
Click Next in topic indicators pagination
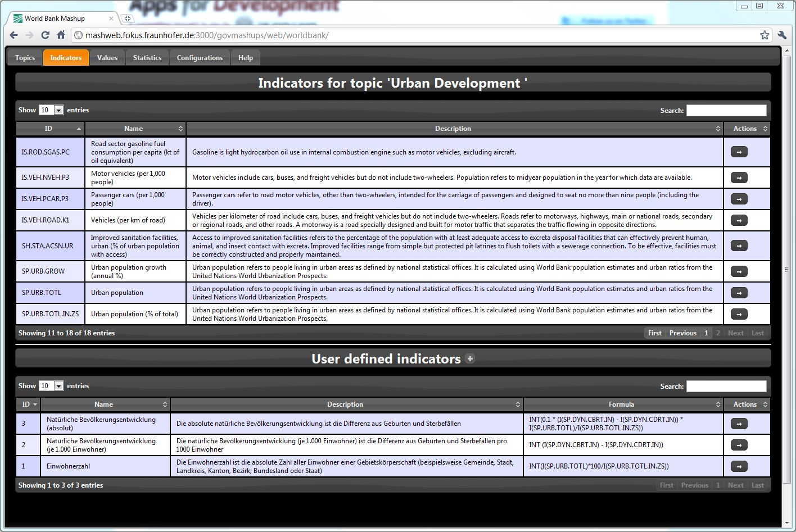[x=736, y=333]
